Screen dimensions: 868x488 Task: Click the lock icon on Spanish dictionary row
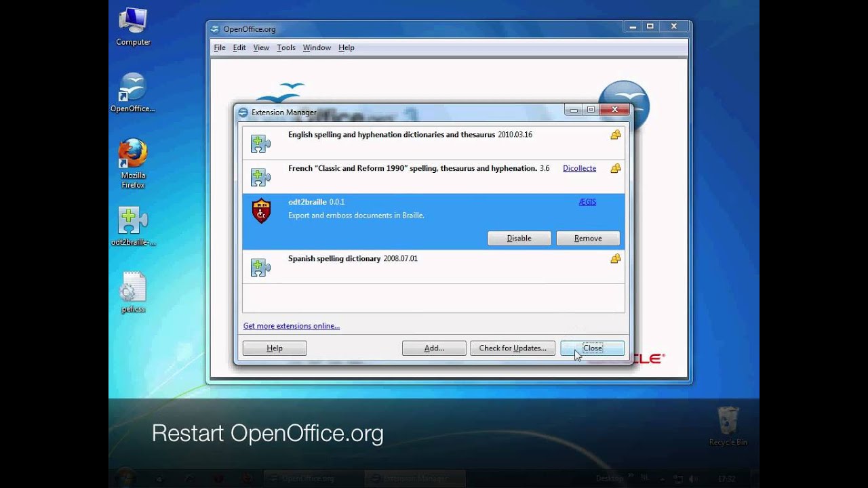point(615,259)
